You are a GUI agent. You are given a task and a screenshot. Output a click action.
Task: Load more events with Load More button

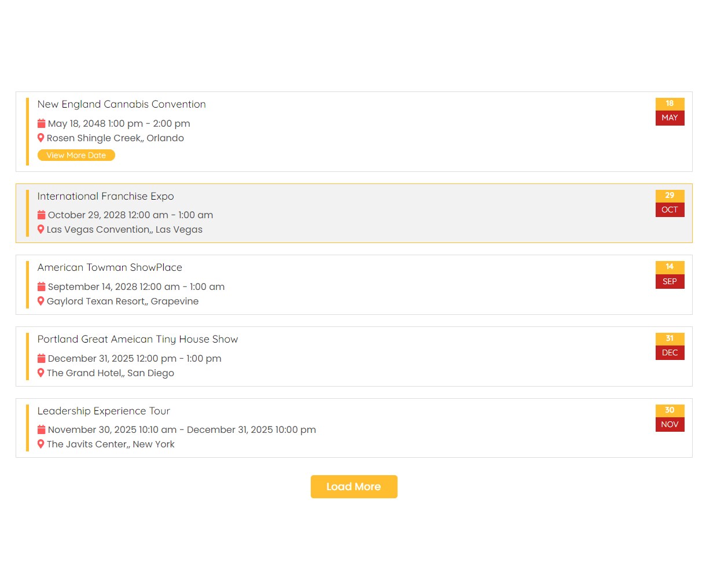354,487
